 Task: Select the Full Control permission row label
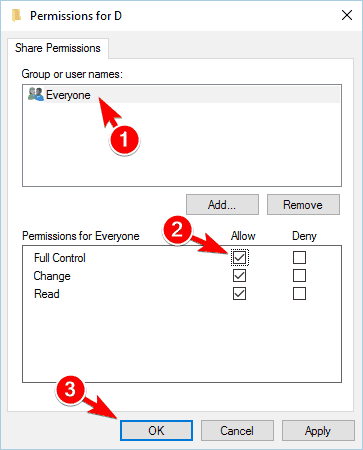(60, 258)
